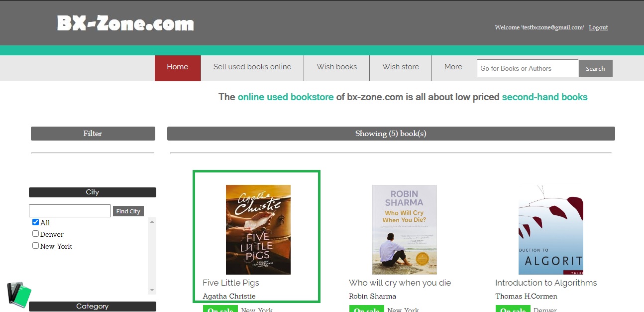644x312 pixels.
Task: Click the Filter header bar
Action: 93,134
